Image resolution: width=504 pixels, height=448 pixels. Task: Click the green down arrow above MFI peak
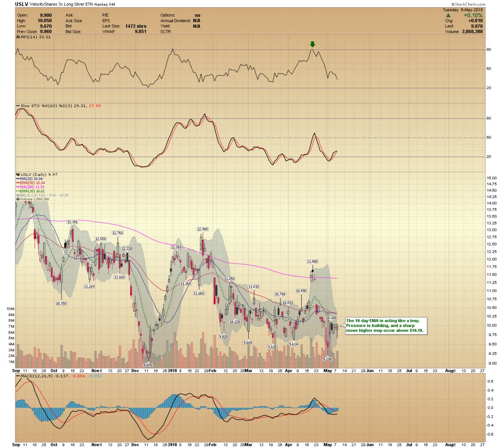click(312, 44)
